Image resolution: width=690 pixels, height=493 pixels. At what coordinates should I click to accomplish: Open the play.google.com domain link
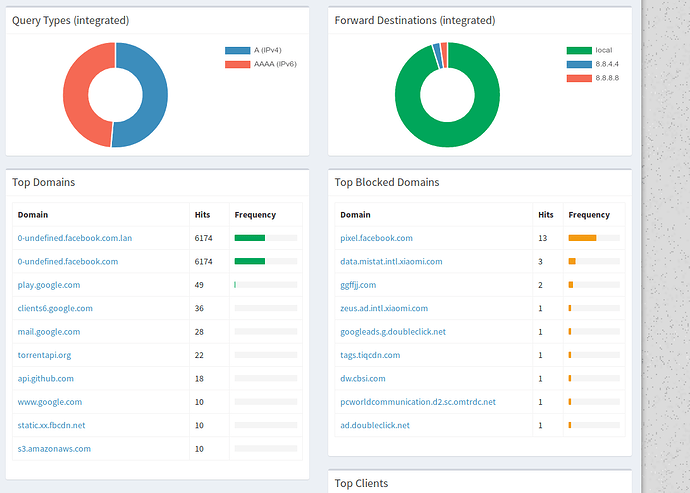click(49, 285)
